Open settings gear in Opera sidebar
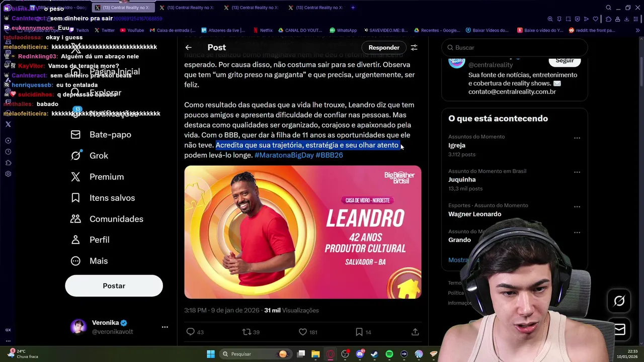644x362 pixels. click(8, 174)
